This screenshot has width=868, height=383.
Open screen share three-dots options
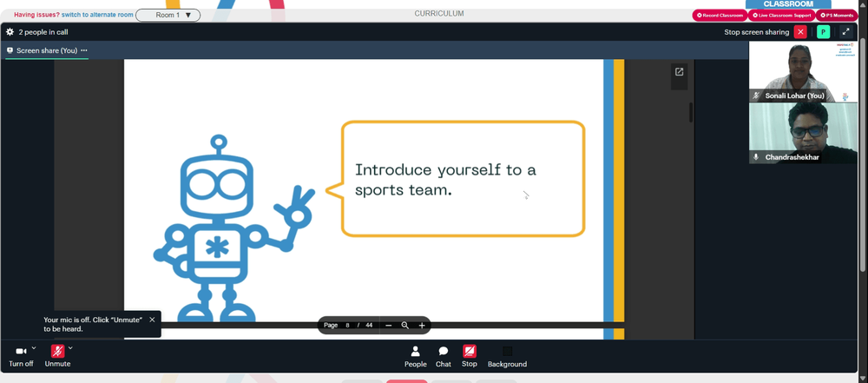coord(84,50)
